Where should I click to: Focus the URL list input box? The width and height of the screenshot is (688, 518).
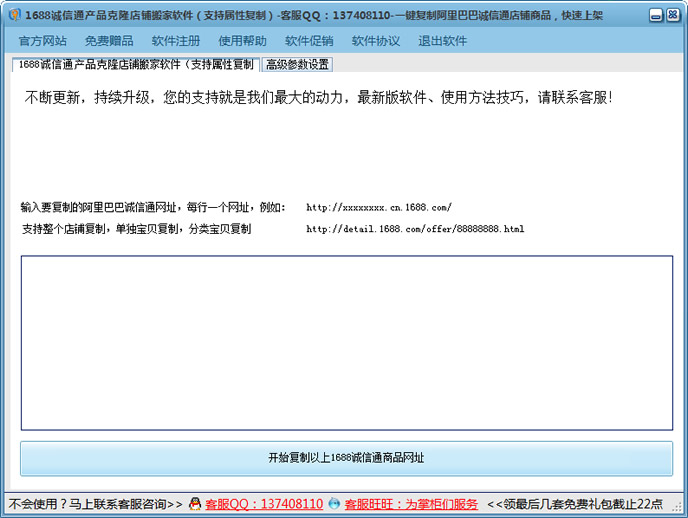point(347,343)
